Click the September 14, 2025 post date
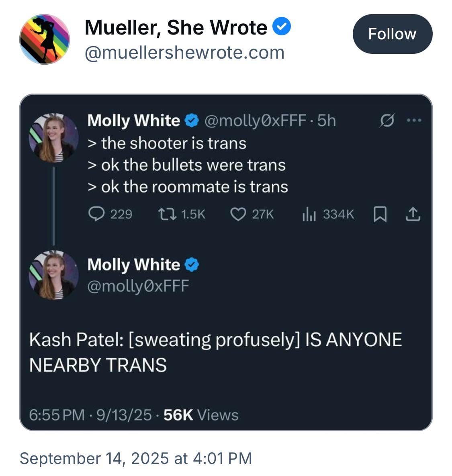This screenshot has height=476, width=452. coord(136,458)
